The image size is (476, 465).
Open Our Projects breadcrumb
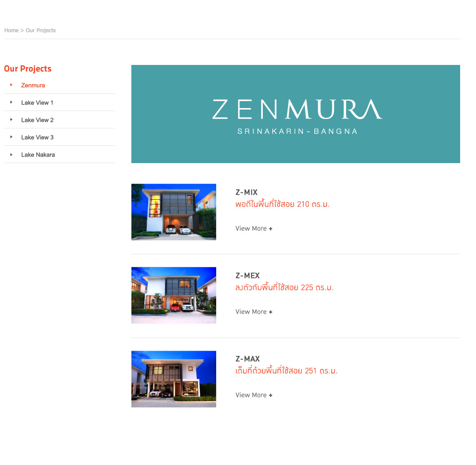click(x=41, y=30)
